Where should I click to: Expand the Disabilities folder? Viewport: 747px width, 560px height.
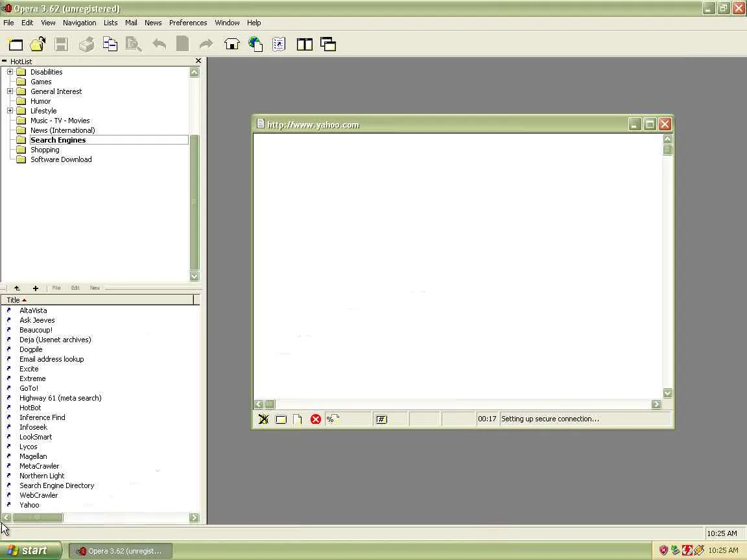10,71
